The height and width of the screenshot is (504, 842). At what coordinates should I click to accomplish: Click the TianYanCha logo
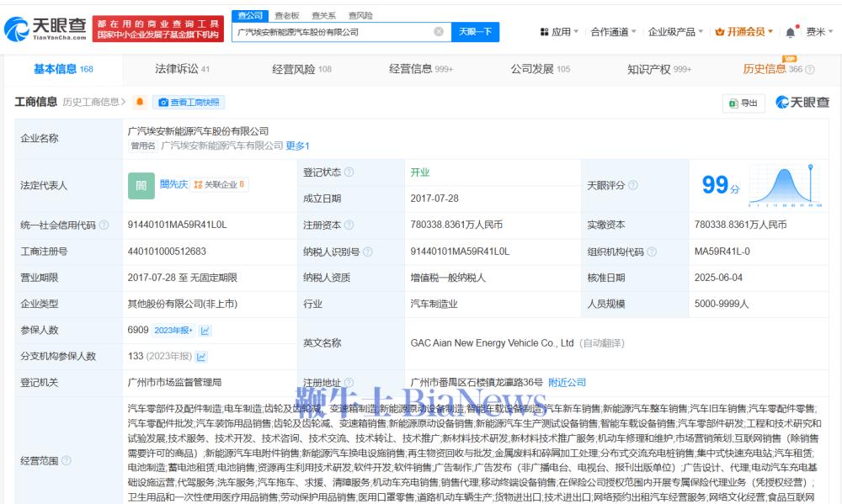pyautogui.click(x=45, y=29)
